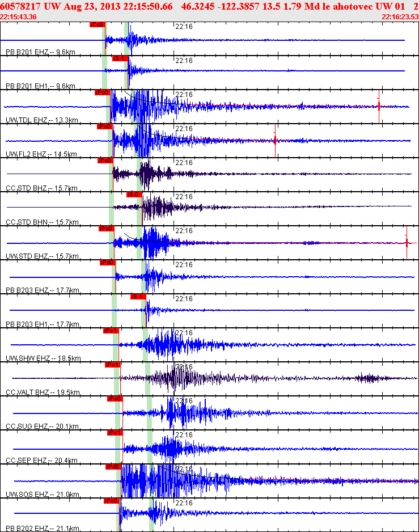Select the iPc0 pick flag on UW FL2 EHZ

(104, 126)
